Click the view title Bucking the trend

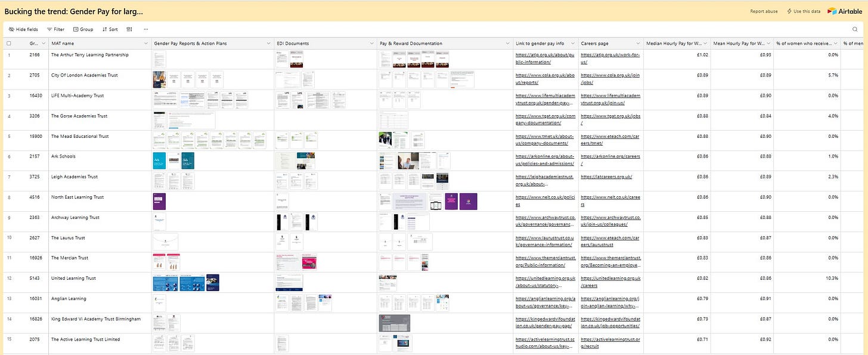tap(74, 11)
